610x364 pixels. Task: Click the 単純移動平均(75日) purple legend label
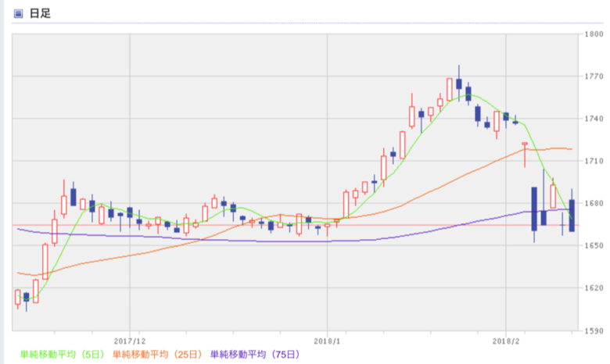255,355
